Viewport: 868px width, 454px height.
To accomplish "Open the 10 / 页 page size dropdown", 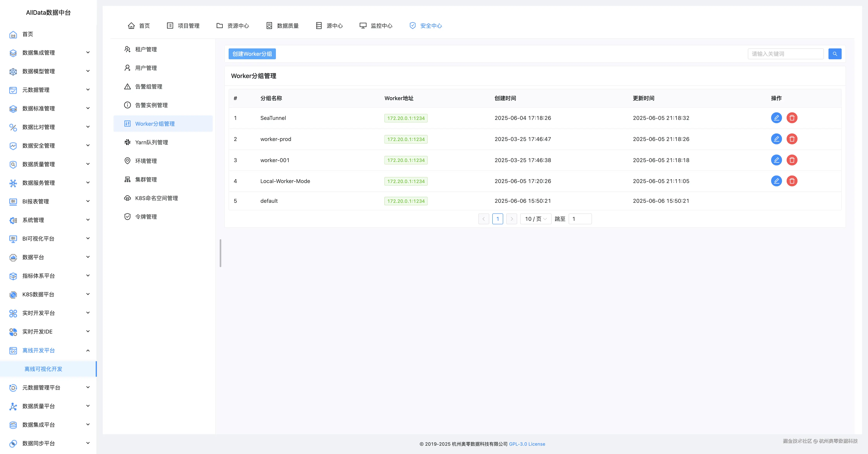I will [535, 219].
